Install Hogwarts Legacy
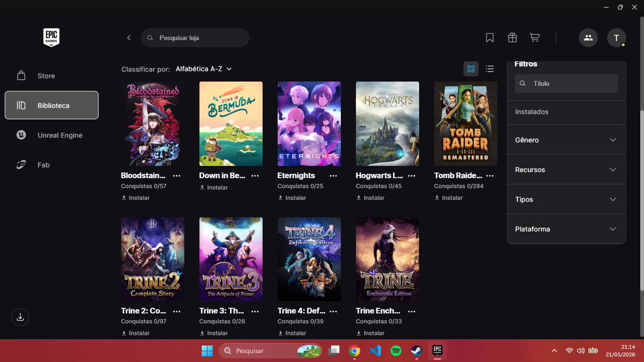644x362 pixels. [x=371, y=198]
